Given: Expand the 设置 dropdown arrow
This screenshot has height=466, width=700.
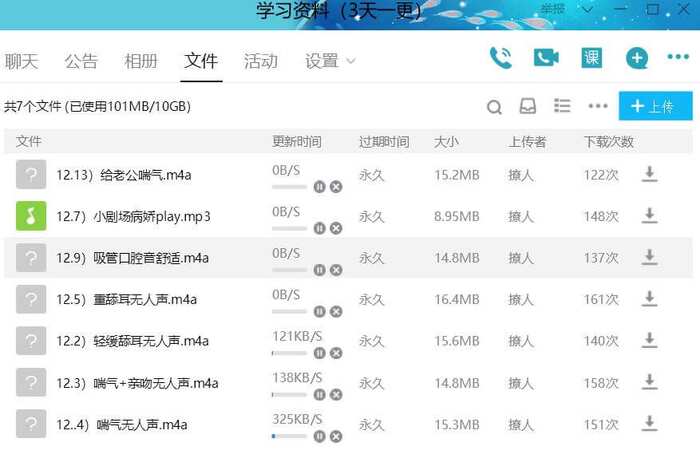Looking at the screenshot, I should 351,61.
